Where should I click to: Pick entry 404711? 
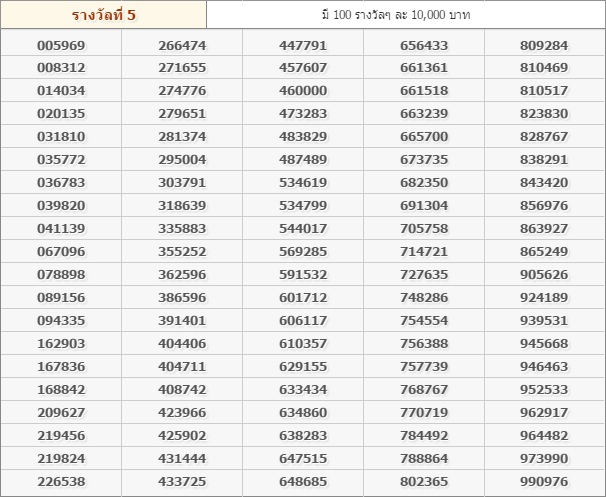182,366
